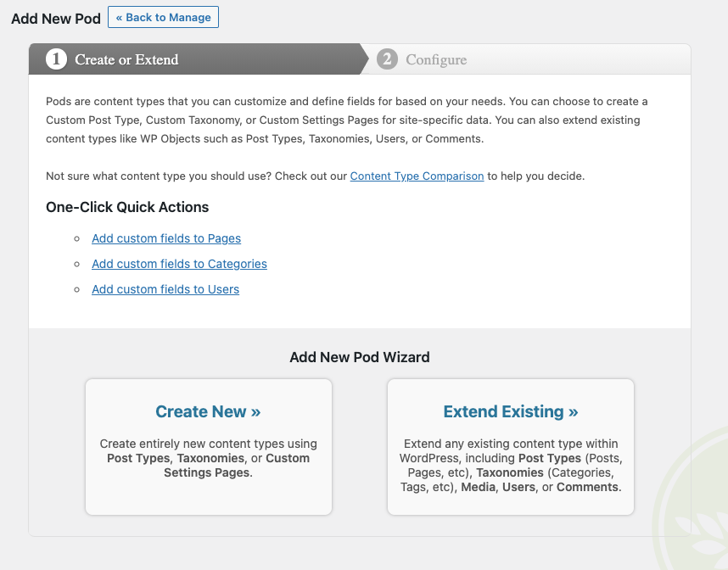
Task: Click Add custom fields to Users quick action
Action: pos(165,289)
